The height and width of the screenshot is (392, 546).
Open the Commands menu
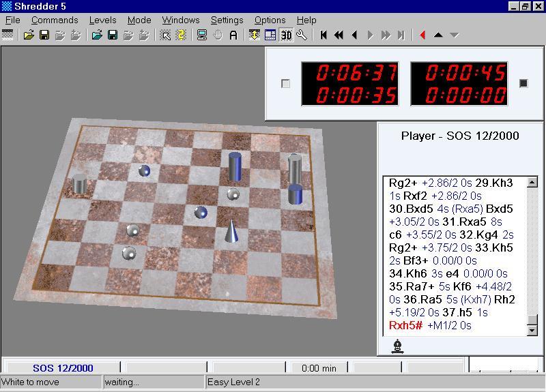pos(55,20)
